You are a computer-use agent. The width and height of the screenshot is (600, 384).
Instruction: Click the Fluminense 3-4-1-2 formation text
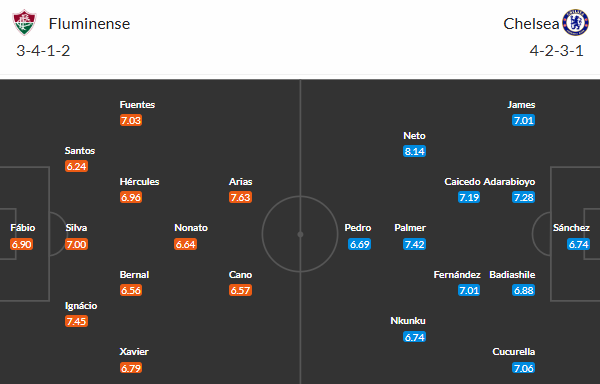pyautogui.click(x=43, y=50)
